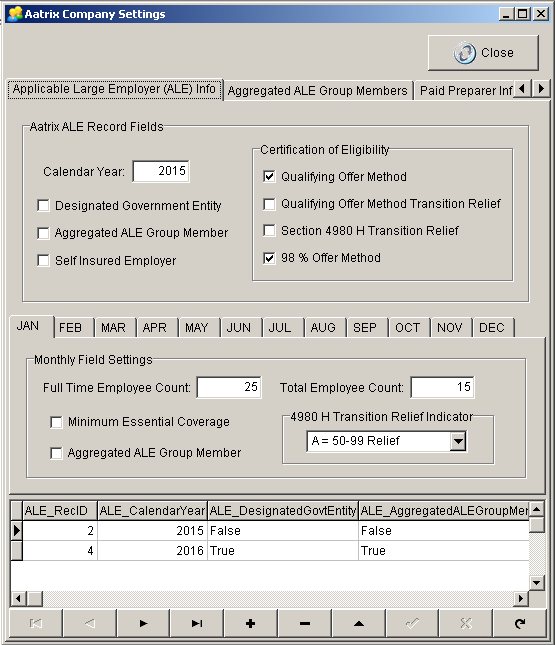Check Designated Government Entity
Viewport: 555px width, 645px height.
click(43, 205)
